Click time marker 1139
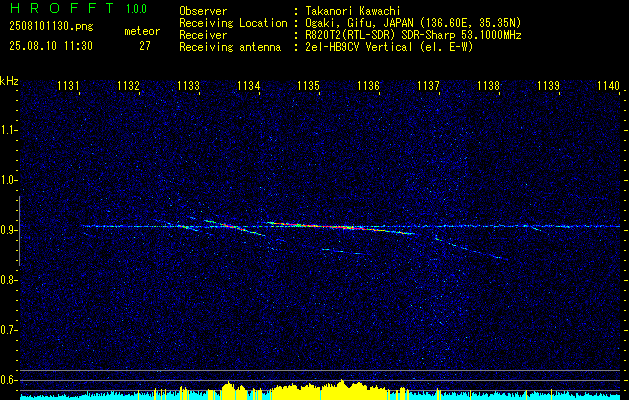 click(x=548, y=85)
